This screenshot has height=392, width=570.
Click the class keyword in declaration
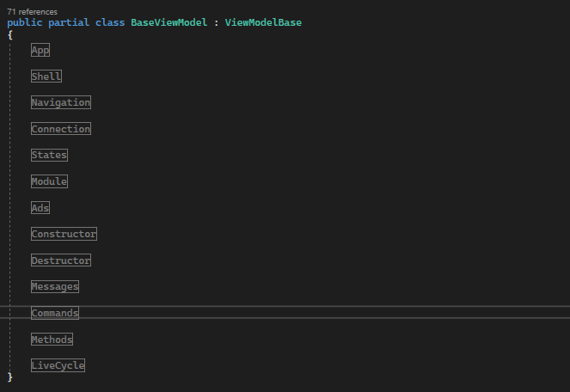(x=110, y=22)
